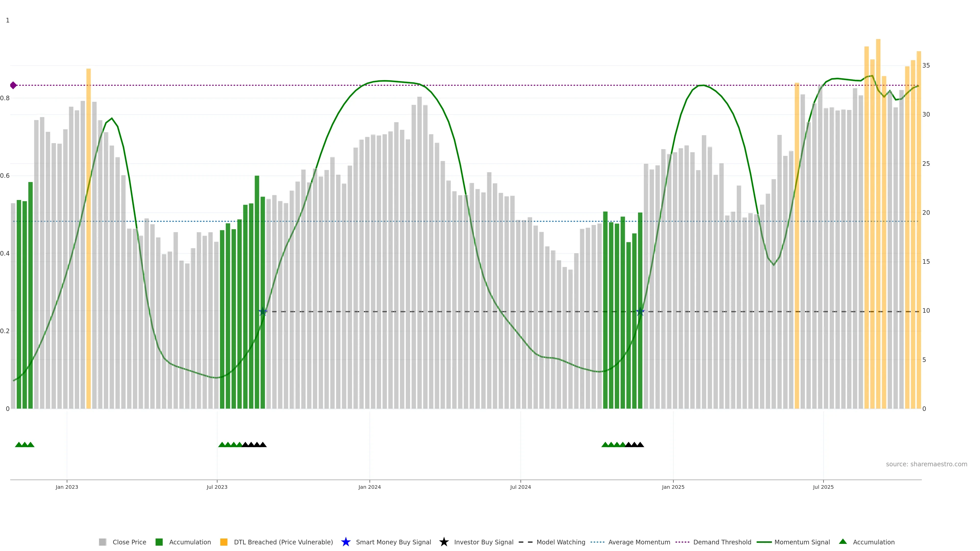Click the dotted blue Average Momentum legend marker
980x551 pixels.
click(597, 542)
